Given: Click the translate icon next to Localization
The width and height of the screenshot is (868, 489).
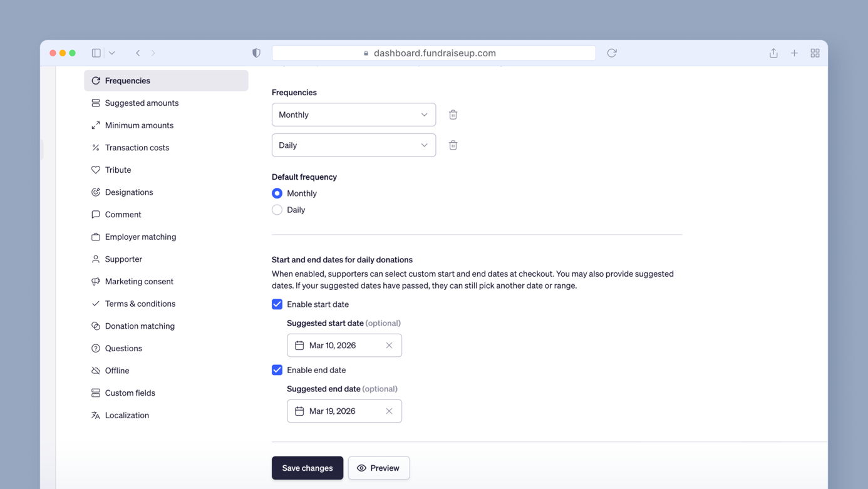Looking at the screenshot, I should 95,415.
